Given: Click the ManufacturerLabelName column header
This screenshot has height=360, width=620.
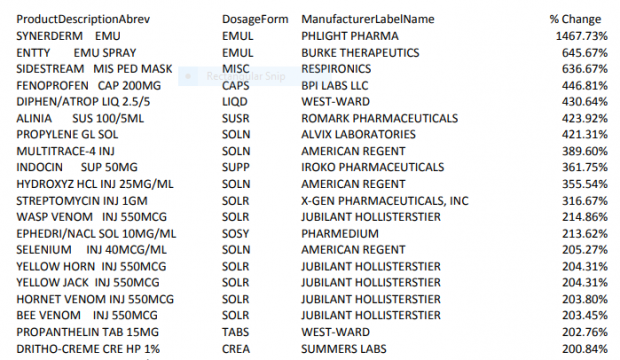Looking at the screenshot, I should pyautogui.click(x=368, y=19).
